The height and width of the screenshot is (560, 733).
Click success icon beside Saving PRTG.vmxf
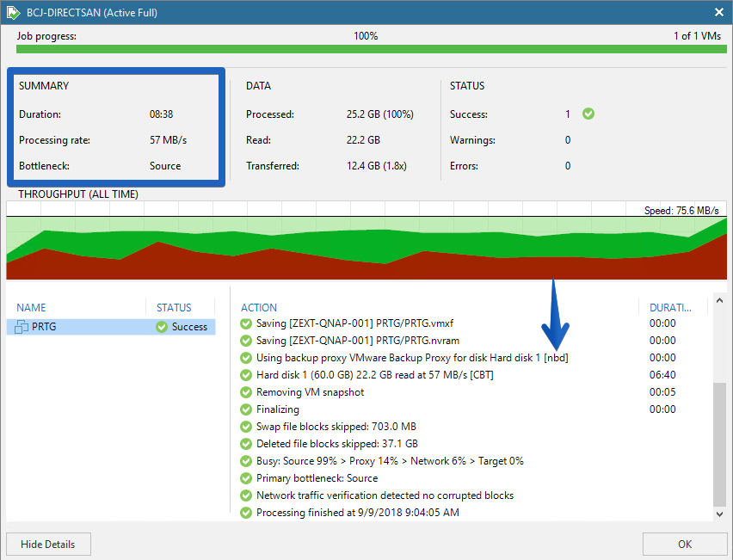pos(246,323)
